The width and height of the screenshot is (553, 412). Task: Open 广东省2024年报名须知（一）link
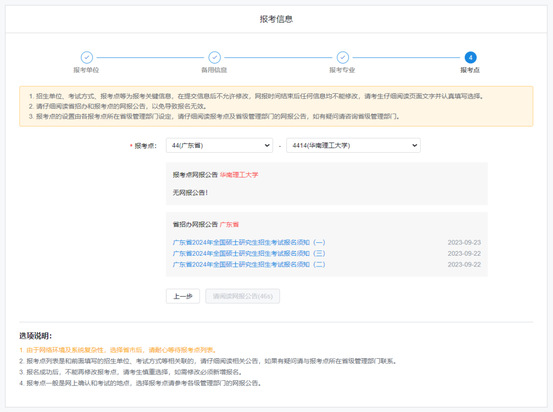tap(249, 242)
